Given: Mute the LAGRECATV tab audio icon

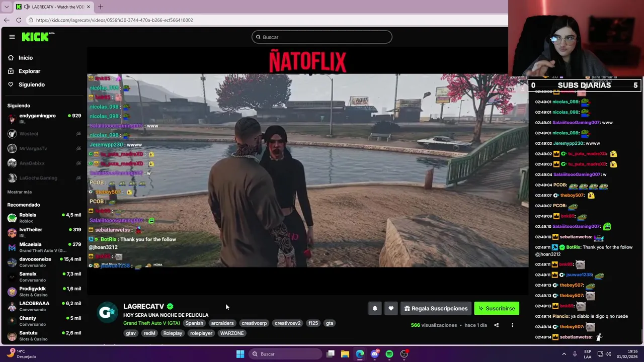Looking at the screenshot, I should [27, 7].
